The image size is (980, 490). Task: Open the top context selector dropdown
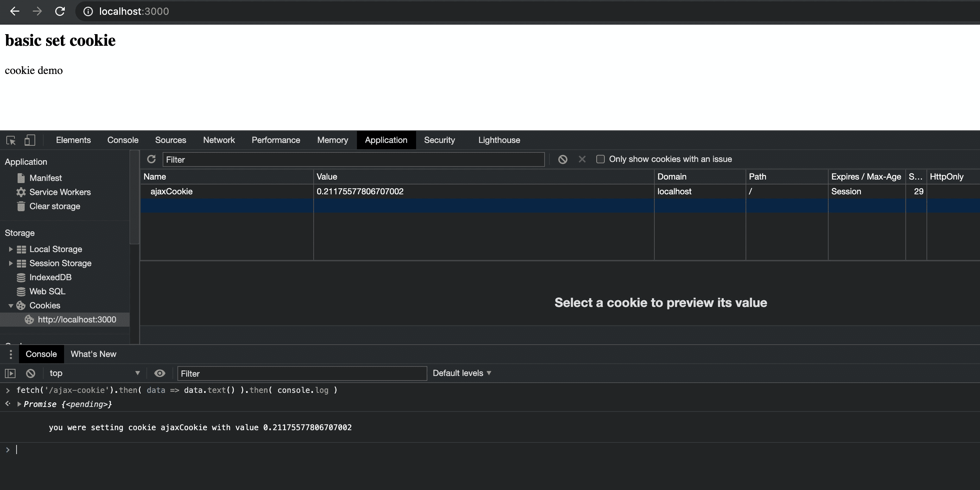point(94,373)
